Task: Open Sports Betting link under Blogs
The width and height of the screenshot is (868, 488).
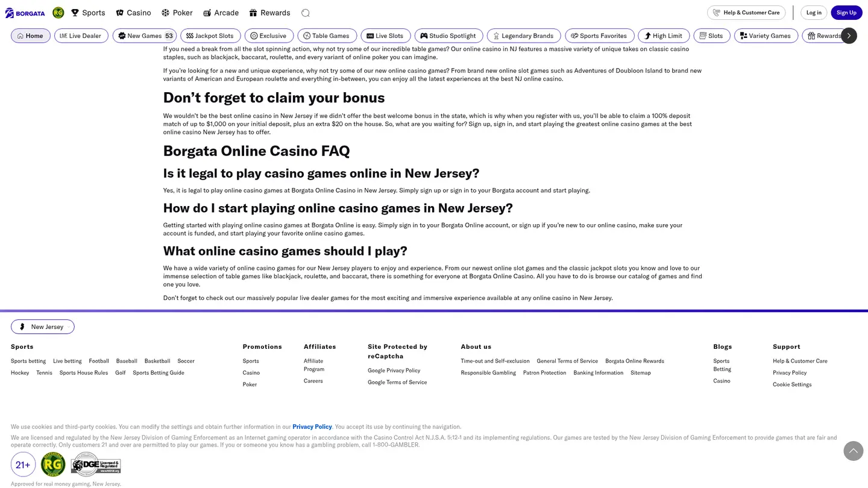Action: tap(722, 365)
